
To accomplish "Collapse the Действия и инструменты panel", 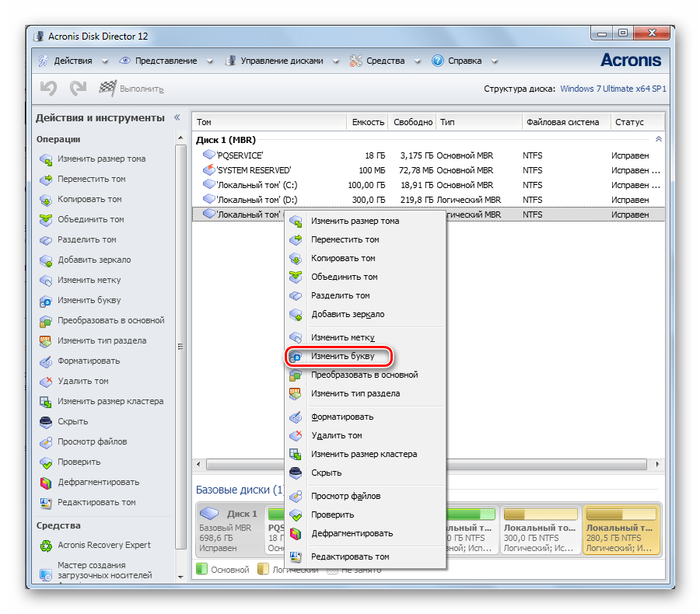I will (177, 117).
